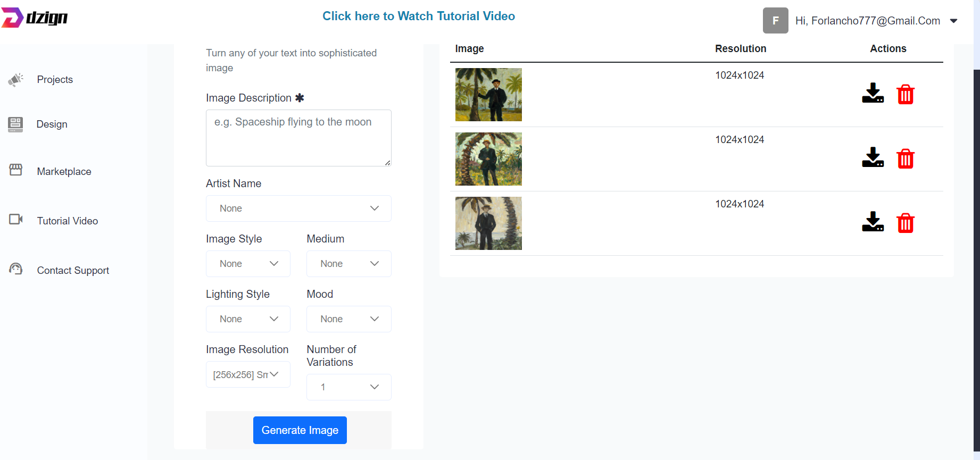The height and width of the screenshot is (460, 980).
Task: Download the first palm tree image
Action: [x=873, y=93]
